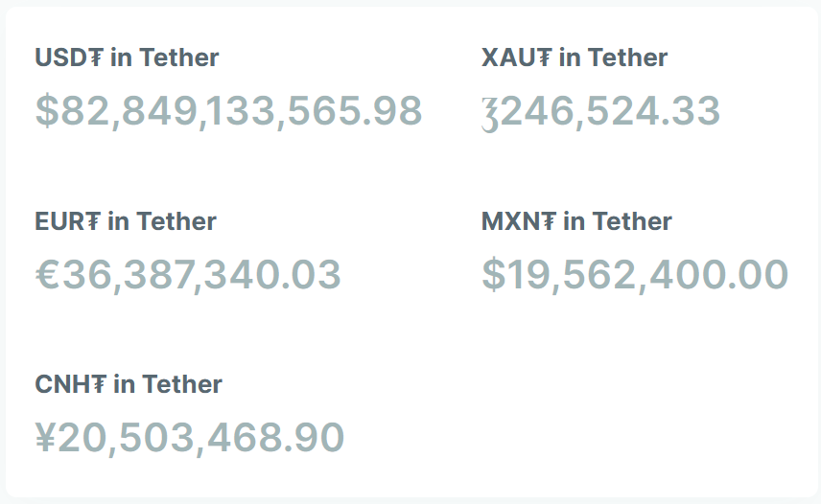Click the XAU₮ amount 246,524.33
Screen dimensions: 821x504
[x=611, y=111]
